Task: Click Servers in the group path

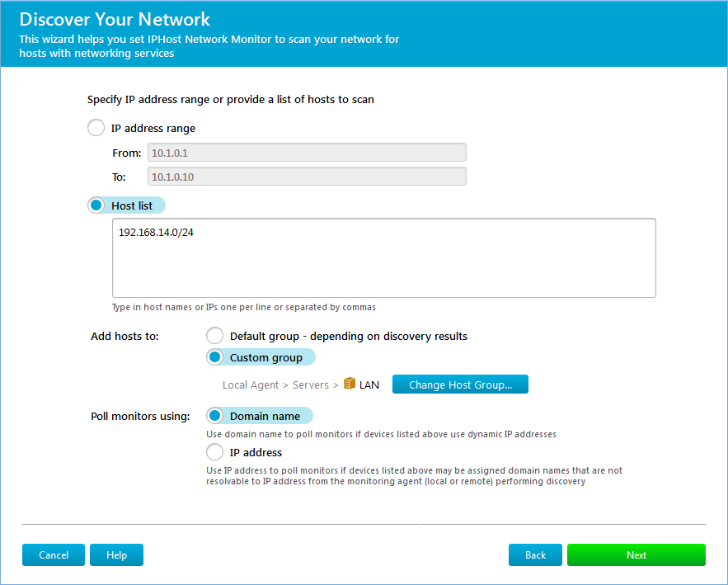Action: pyautogui.click(x=311, y=384)
